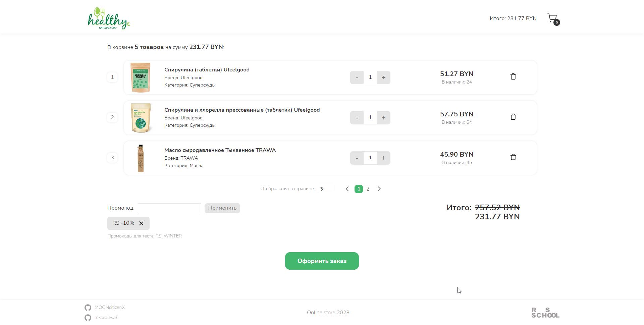644x325 pixels.
Task: Click the discounted 231.77 BYN total
Action: (x=497, y=217)
